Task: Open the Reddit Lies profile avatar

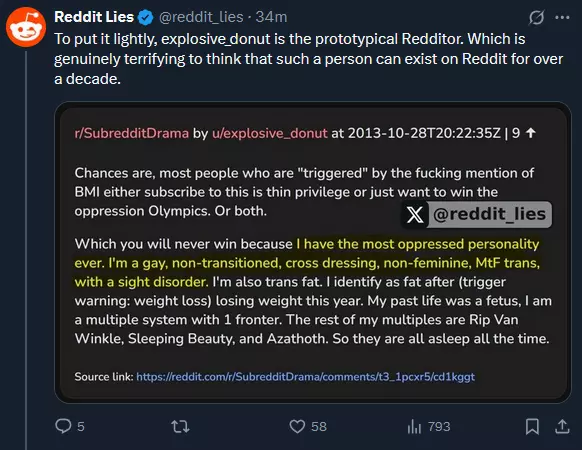Action: tap(26, 27)
